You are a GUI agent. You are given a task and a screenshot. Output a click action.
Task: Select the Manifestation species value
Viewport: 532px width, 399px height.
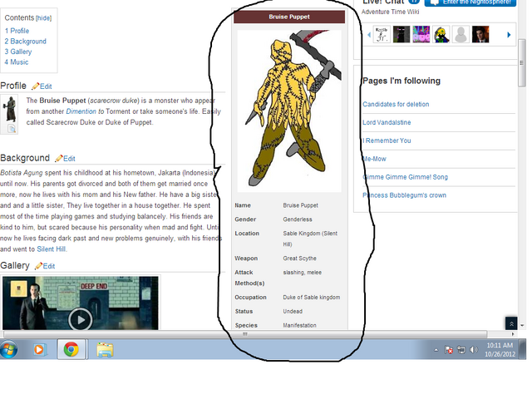(x=299, y=325)
